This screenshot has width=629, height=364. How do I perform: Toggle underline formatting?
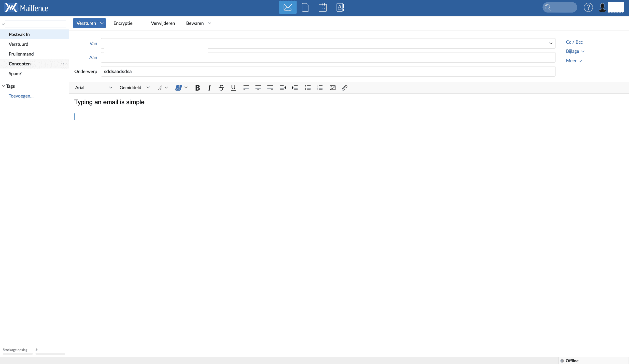click(233, 88)
